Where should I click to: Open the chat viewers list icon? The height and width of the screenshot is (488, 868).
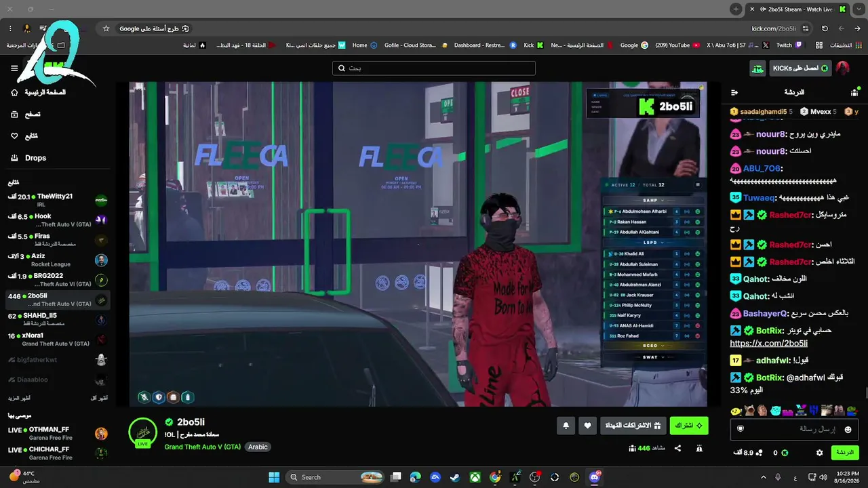point(854,92)
